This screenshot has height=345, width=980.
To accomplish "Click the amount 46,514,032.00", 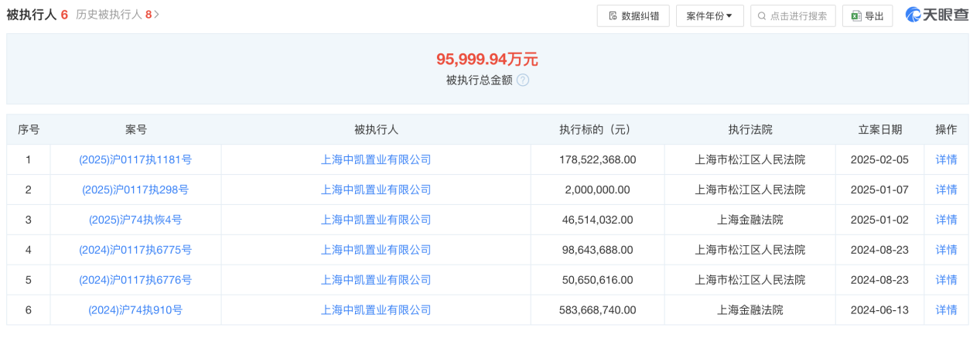I will 597,220.
